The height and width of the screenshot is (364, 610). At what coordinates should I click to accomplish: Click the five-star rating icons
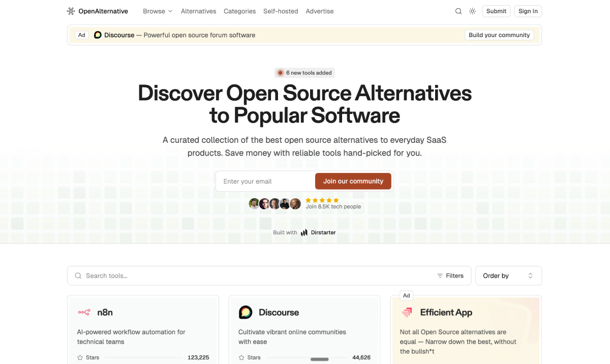322,200
